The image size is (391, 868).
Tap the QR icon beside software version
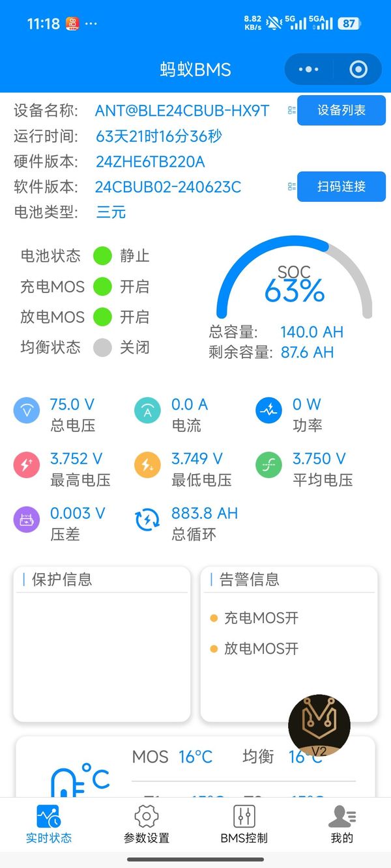[x=291, y=186]
